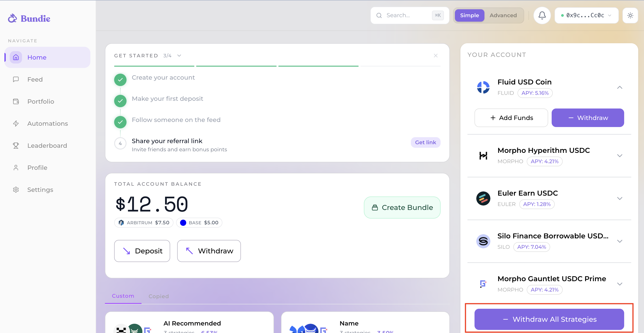This screenshot has height=333, width=644.
Task: Click the $12.50 total balance
Action: click(x=151, y=204)
